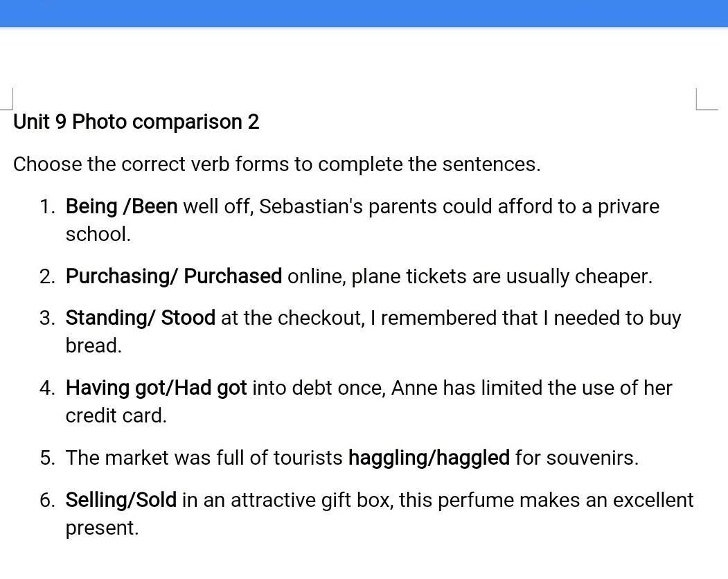Click the word 'school.' in sentence one
Screen dimensions: 728x579
click(98, 234)
